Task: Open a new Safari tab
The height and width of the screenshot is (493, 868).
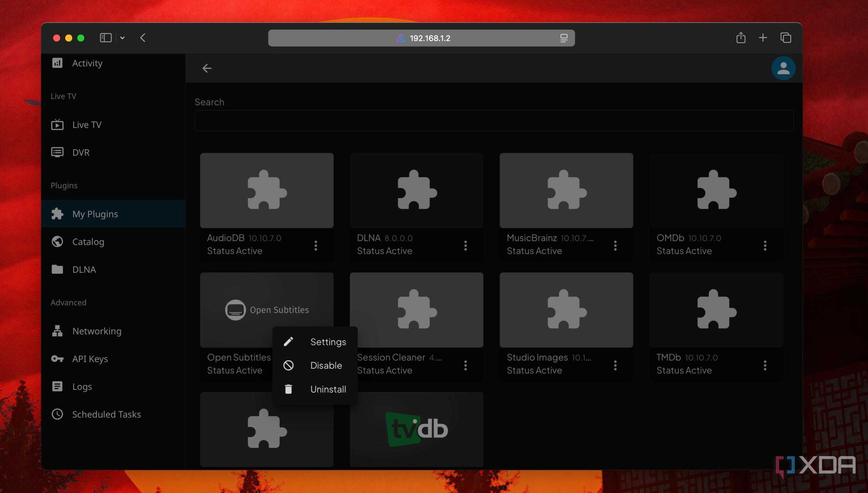Action: pos(762,38)
